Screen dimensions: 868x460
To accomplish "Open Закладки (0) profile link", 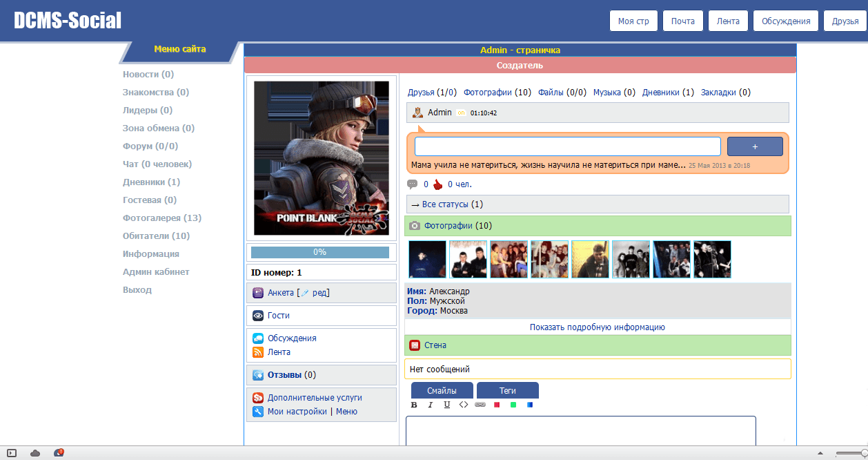I will pyautogui.click(x=726, y=93).
